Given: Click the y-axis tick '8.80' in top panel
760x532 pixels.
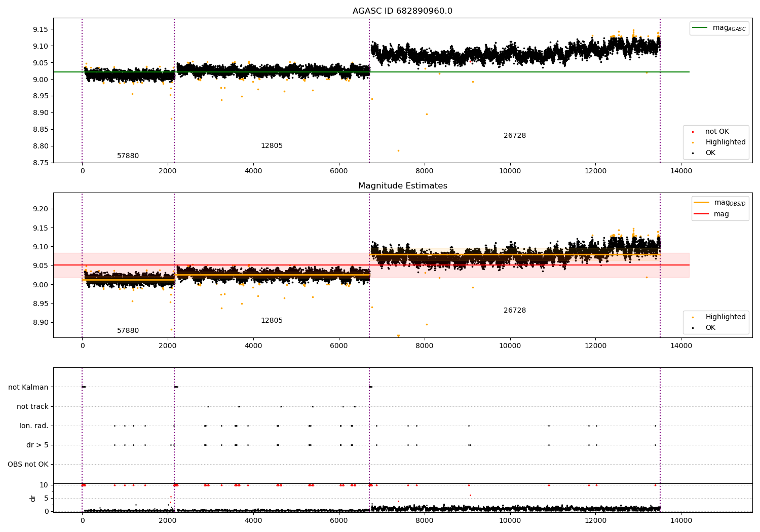Looking at the screenshot, I should (x=40, y=146).
